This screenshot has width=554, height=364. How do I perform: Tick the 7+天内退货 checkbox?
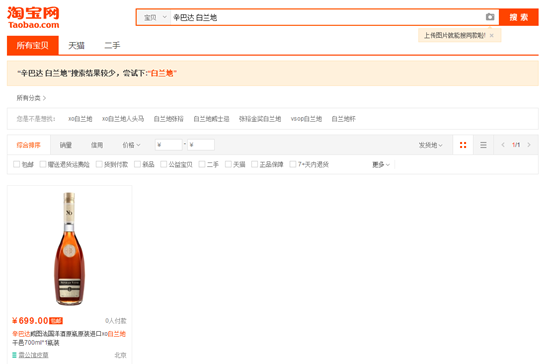pos(293,164)
